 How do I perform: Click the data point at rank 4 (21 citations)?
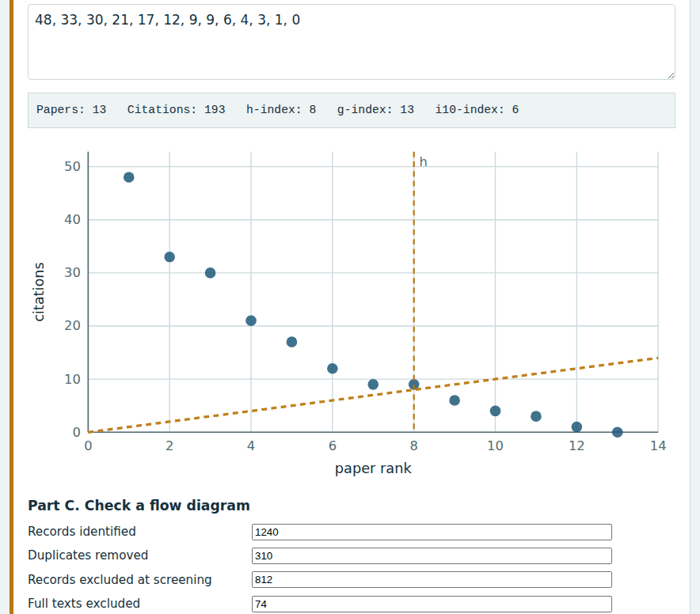(x=251, y=320)
